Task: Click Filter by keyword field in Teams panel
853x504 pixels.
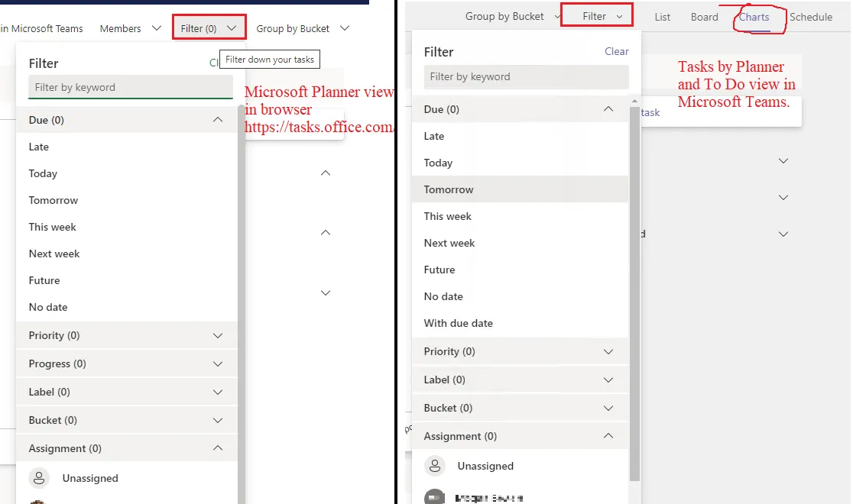Action: [x=526, y=76]
